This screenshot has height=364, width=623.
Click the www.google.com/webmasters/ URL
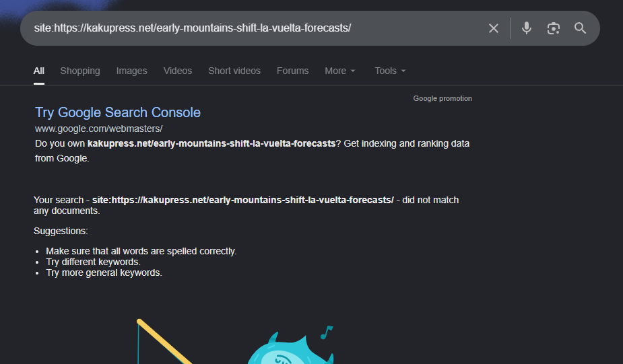(x=98, y=129)
